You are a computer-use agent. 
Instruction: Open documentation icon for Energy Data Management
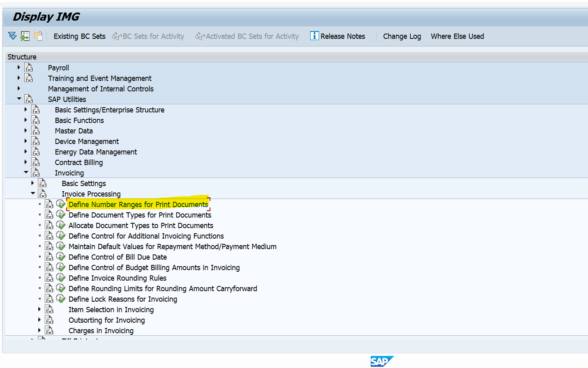[x=36, y=152]
